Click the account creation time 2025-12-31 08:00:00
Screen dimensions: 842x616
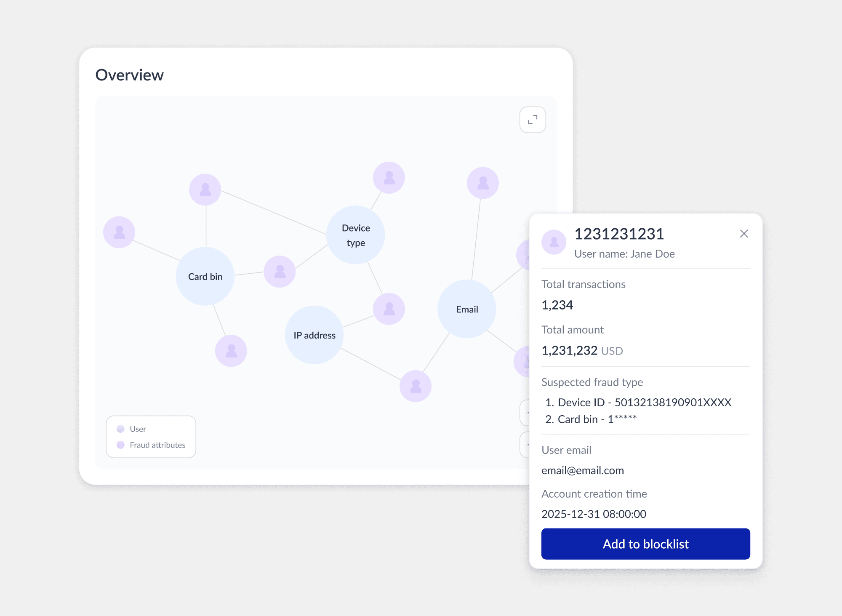(x=594, y=514)
